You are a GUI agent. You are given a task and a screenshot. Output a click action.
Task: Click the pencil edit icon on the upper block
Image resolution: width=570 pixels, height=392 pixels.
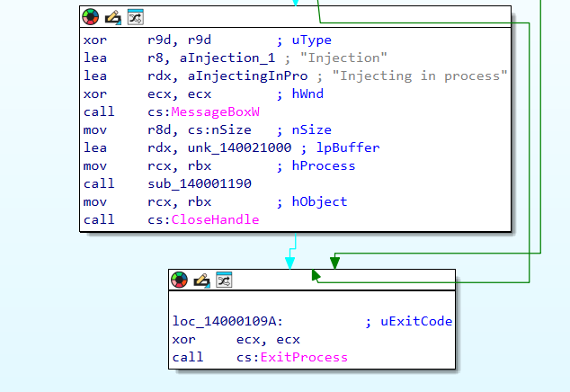(113, 16)
